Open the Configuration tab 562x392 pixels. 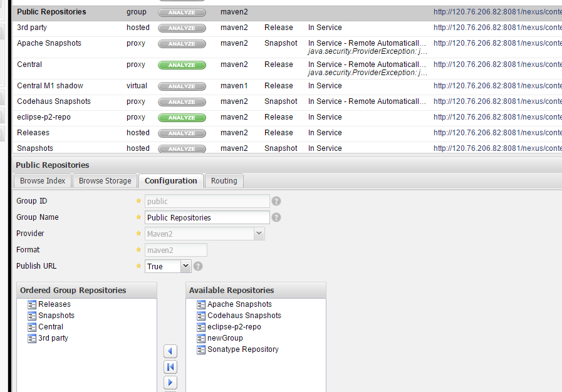171,181
